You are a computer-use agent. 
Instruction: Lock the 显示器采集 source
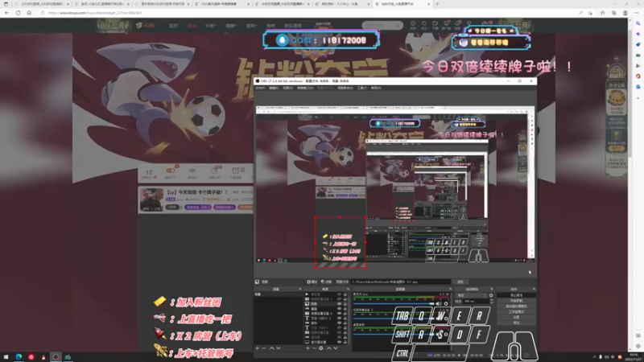345,342
